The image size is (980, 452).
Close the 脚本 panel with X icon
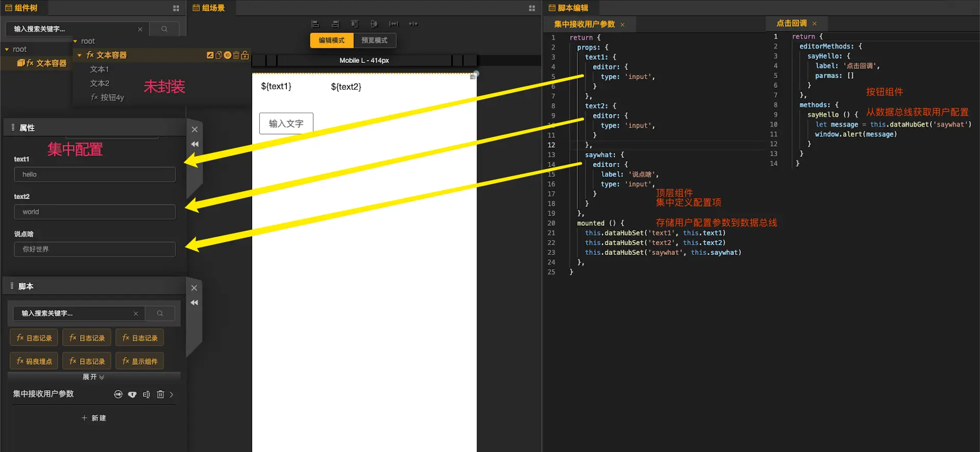coord(194,288)
